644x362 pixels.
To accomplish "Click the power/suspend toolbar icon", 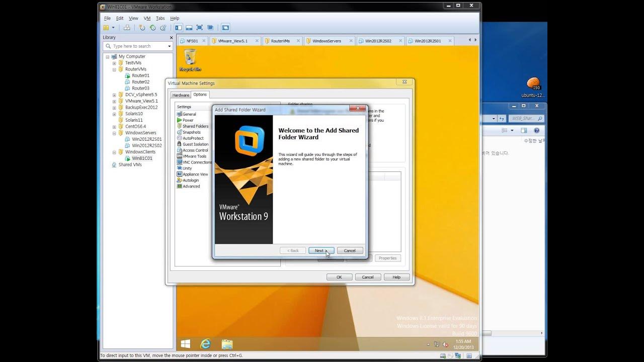I will tap(106, 28).
